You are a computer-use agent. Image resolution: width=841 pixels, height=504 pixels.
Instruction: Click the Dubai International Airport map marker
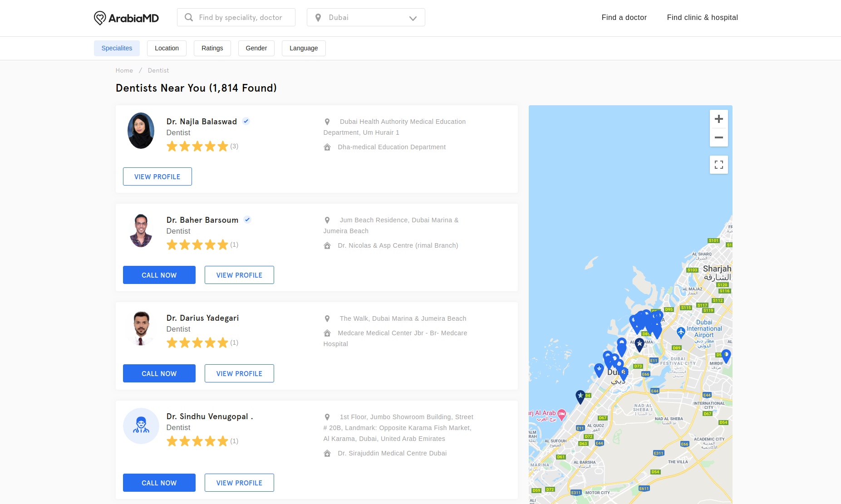point(681,332)
